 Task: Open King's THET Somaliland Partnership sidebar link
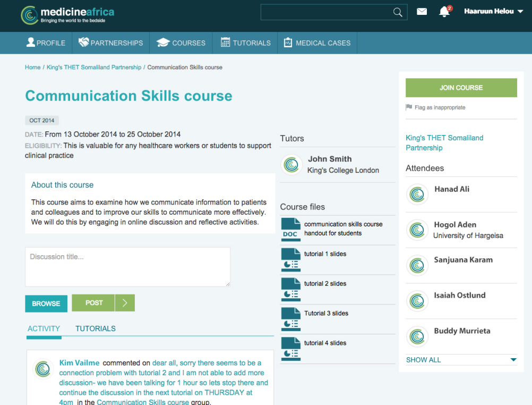click(x=444, y=142)
